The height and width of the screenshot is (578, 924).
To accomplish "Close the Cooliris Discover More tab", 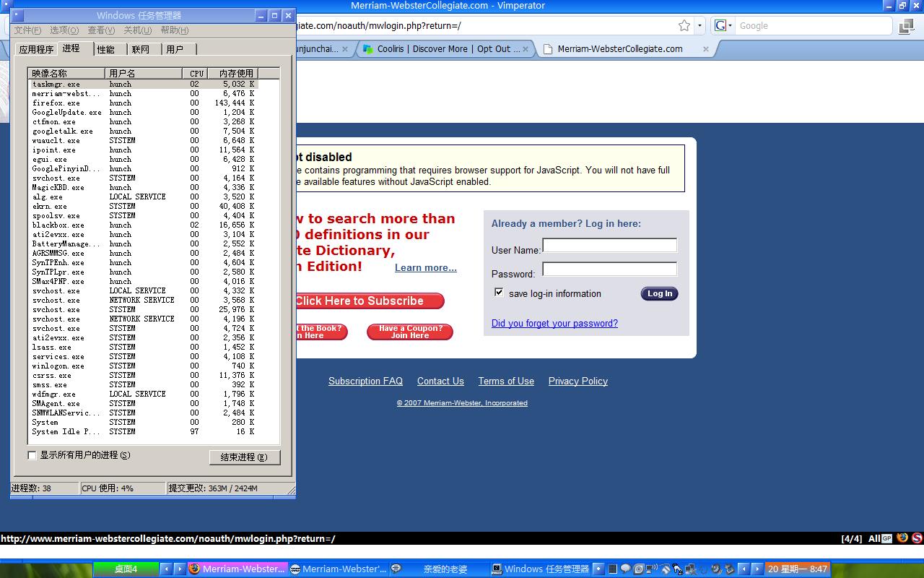I will tap(526, 49).
